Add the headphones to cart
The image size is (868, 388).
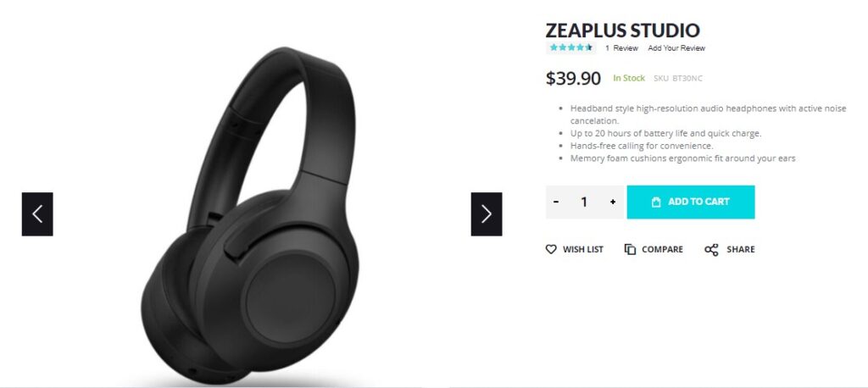tap(690, 202)
